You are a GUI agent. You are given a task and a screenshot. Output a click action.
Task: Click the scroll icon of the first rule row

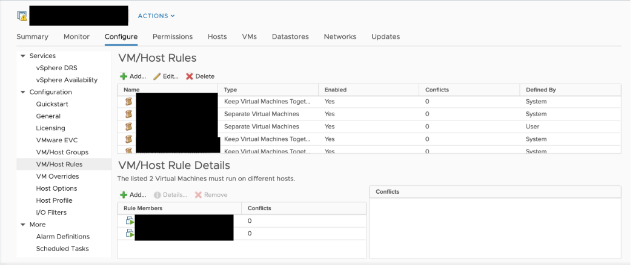[x=128, y=102]
